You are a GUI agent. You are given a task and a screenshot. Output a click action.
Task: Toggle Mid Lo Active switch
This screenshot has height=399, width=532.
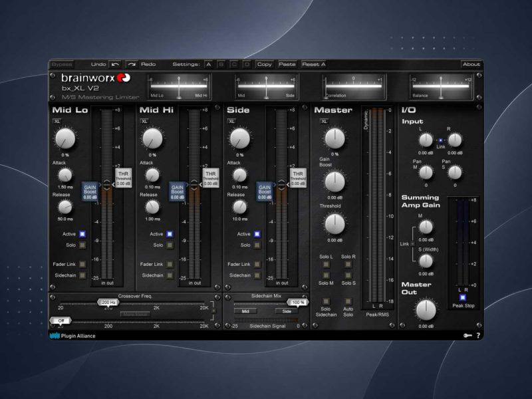click(82, 234)
